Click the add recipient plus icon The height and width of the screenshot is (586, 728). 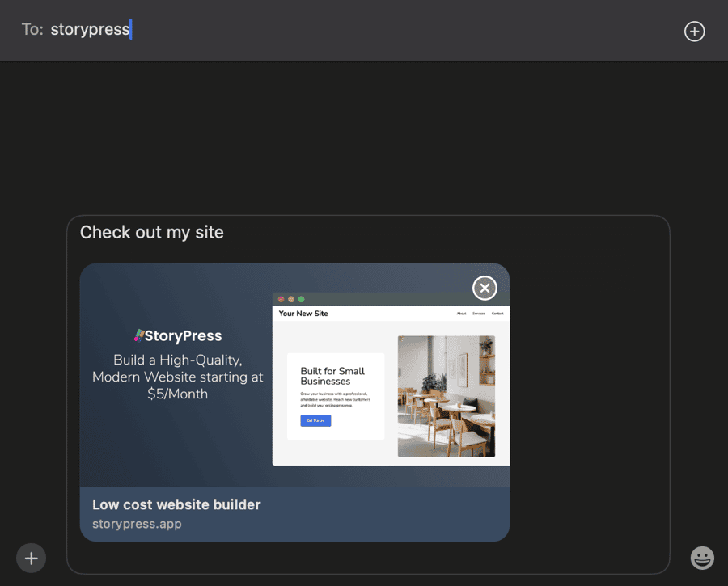pos(694,31)
